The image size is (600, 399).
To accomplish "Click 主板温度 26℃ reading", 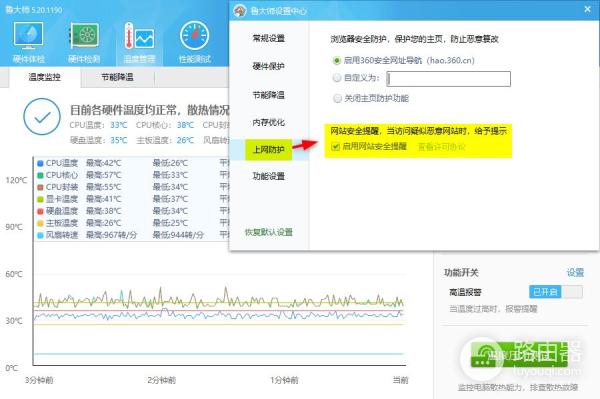I will (185, 140).
